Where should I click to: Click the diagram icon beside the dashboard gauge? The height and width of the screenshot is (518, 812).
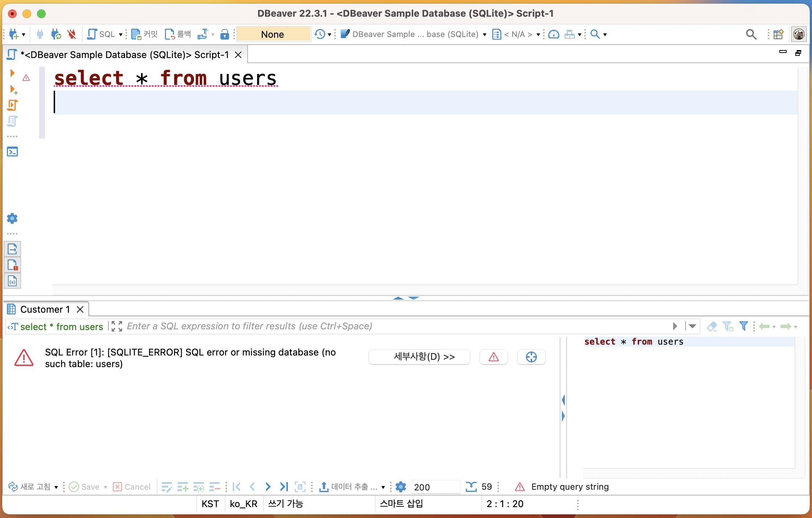coord(569,34)
